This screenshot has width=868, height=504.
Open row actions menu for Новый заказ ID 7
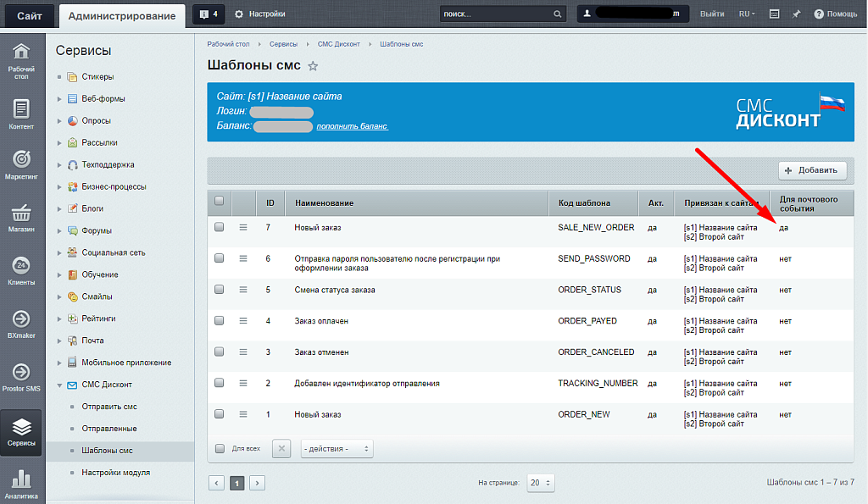click(x=243, y=227)
